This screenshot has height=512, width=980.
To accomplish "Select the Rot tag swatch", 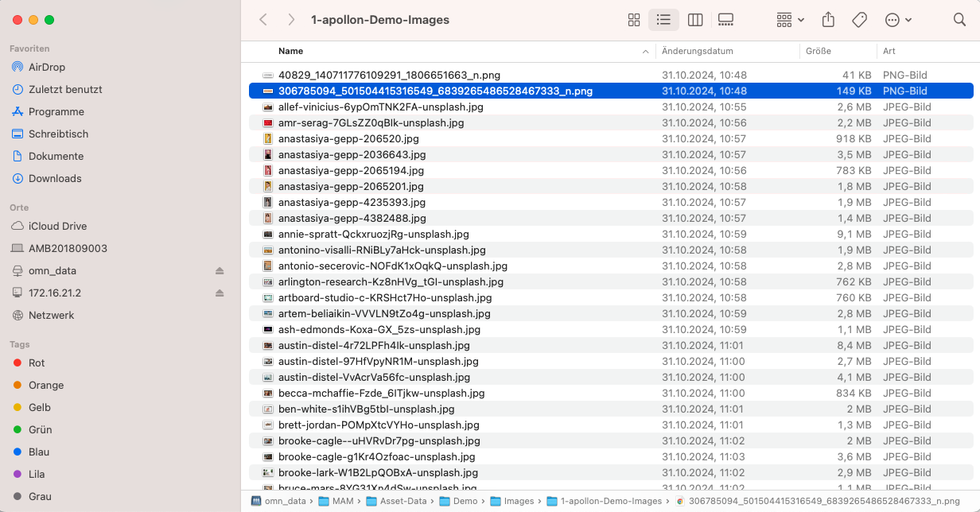I will [x=17, y=361].
